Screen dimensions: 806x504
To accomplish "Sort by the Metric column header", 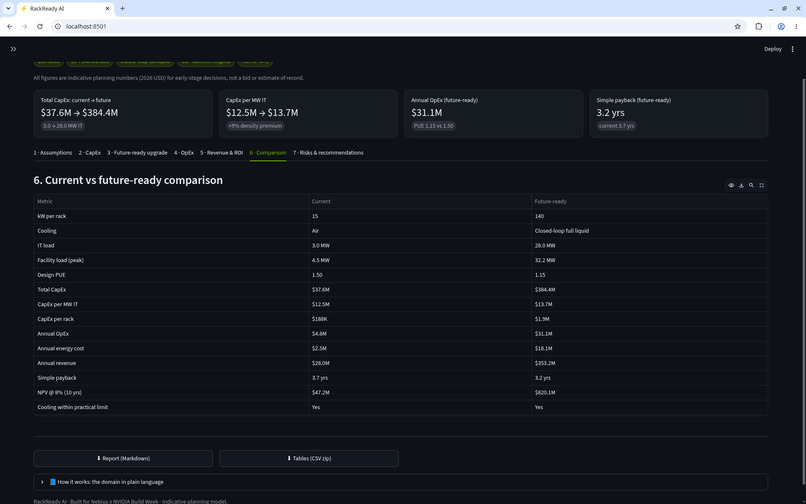I will 171,201.
